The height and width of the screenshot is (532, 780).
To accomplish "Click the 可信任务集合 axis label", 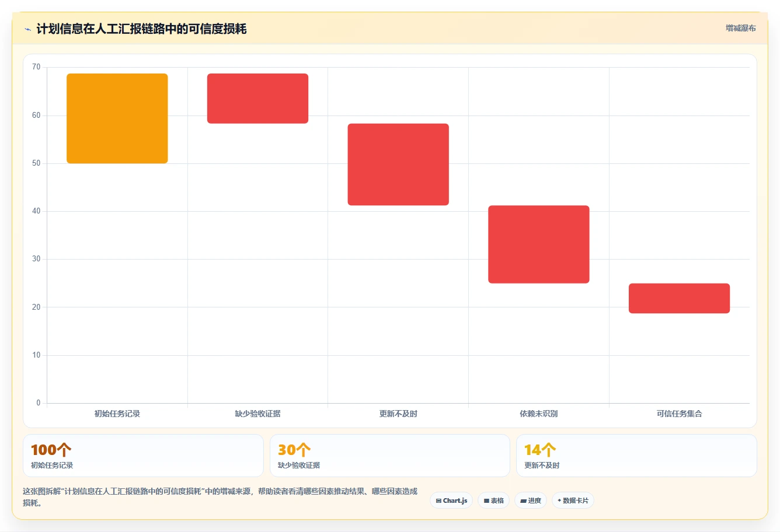I will 679,414.
